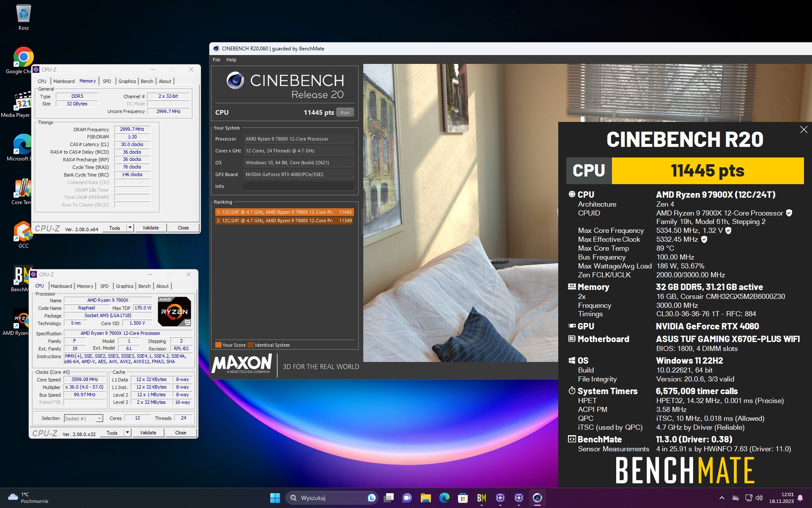
Task: Click the Cinebench sphere logo beside CINEBENCH
Action: (x=235, y=80)
